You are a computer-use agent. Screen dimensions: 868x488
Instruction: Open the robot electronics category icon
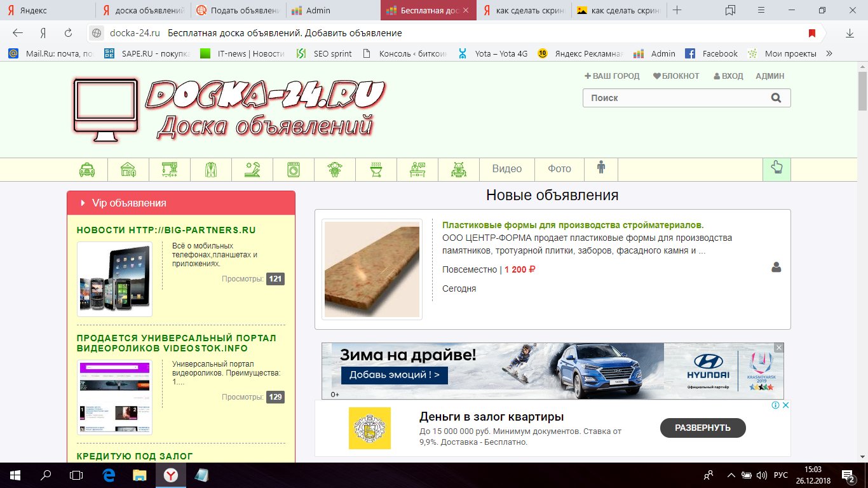(459, 169)
